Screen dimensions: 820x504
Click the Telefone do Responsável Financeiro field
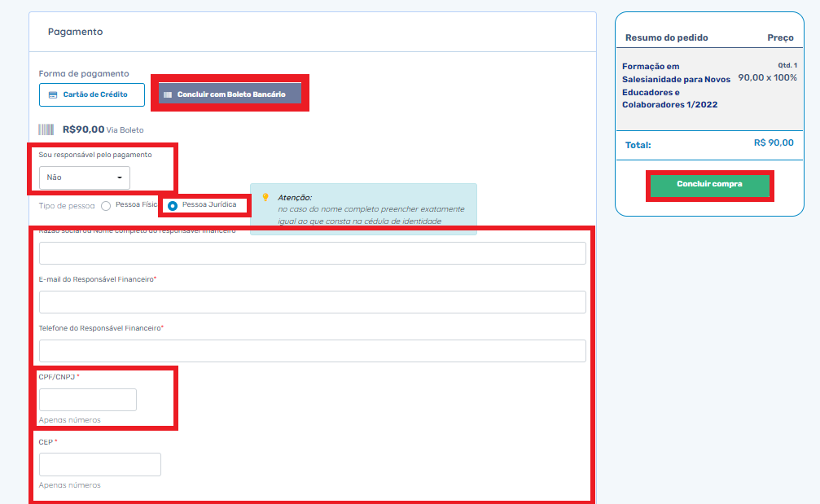pyautogui.click(x=312, y=351)
